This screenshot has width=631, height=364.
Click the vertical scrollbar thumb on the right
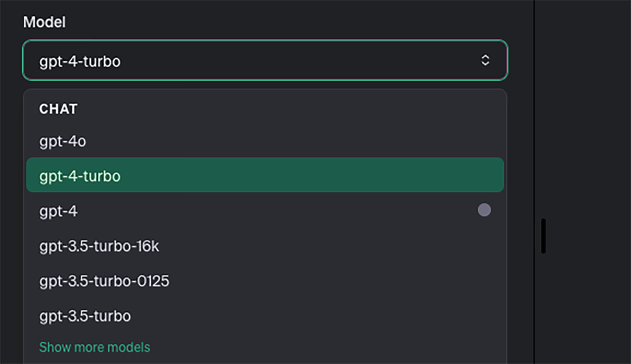coord(543,236)
